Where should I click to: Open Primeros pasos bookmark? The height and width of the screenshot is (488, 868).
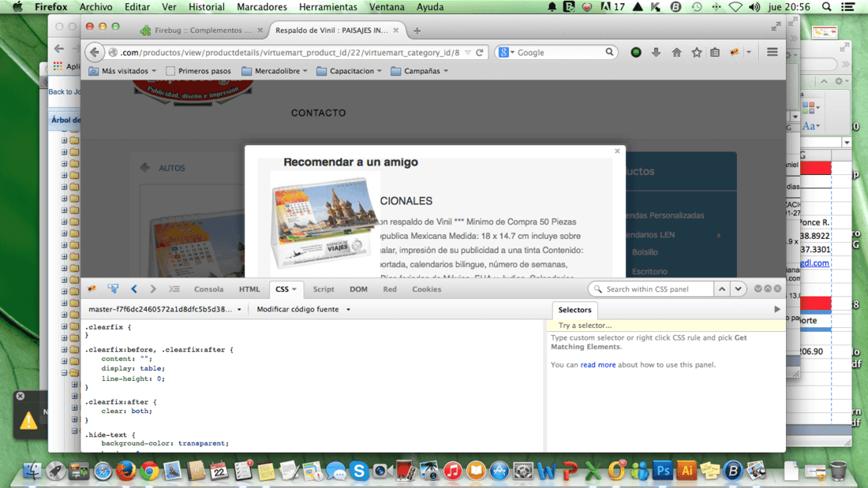(198, 71)
